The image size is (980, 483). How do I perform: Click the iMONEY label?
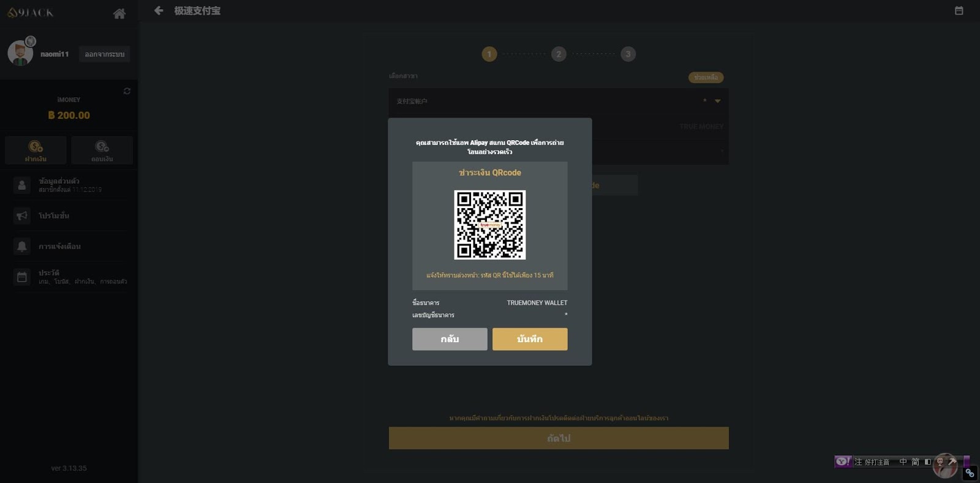[69, 100]
